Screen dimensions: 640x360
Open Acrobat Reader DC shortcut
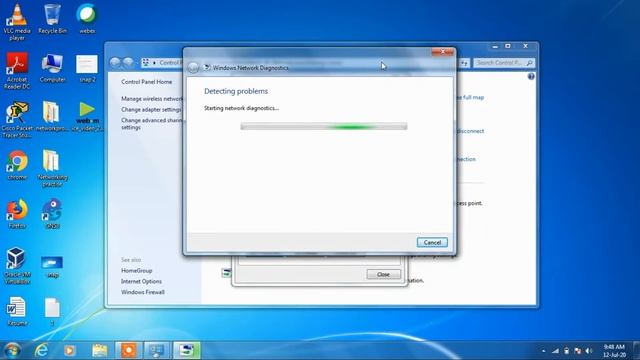point(17,70)
